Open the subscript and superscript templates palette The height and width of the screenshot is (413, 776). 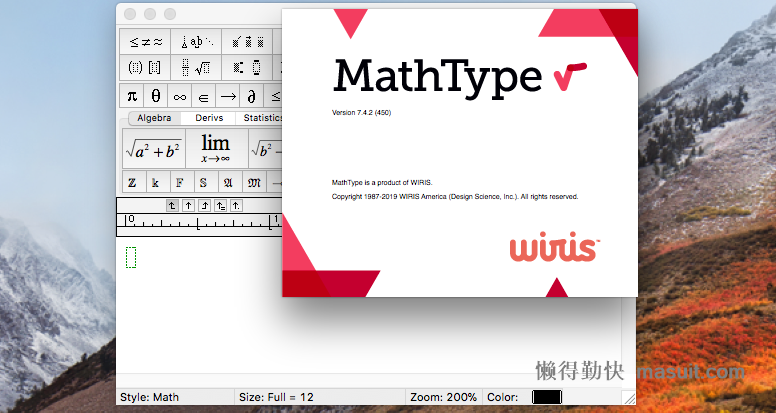pyautogui.click(x=247, y=67)
